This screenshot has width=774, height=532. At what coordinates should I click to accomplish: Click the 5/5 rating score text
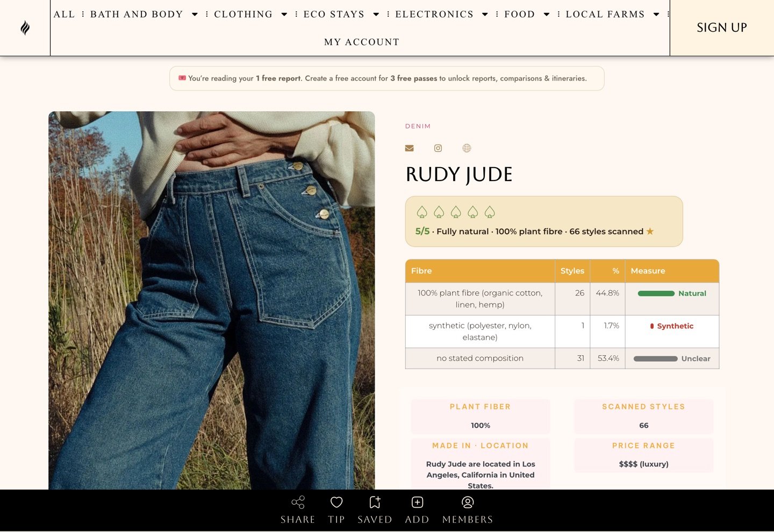tap(422, 232)
